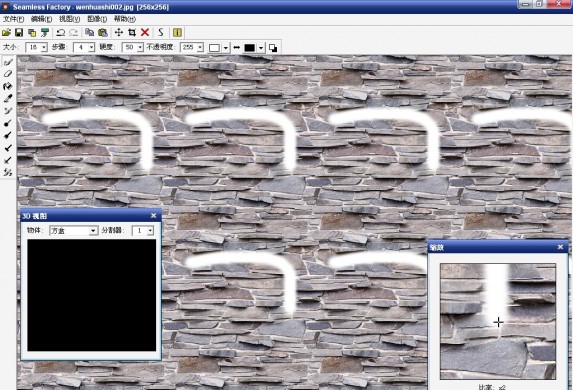Click the red X delete icon
Screen dimensions: 573x390
(x=145, y=33)
